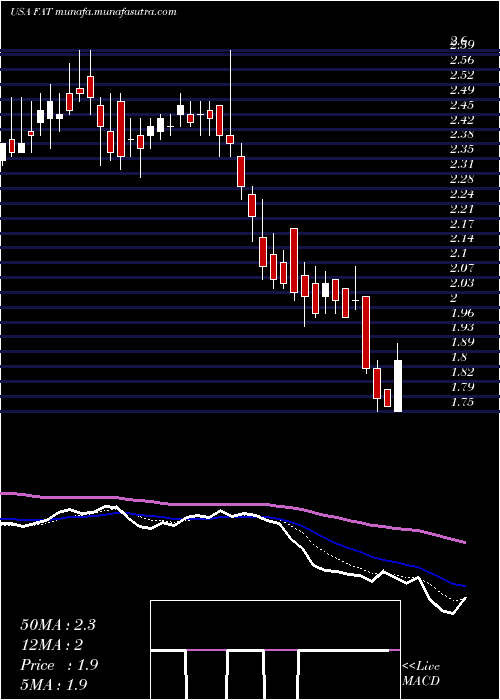This screenshot has height=700, width=500.
Task: Select the 50MA : 2.3 label
Action: click(58, 625)
